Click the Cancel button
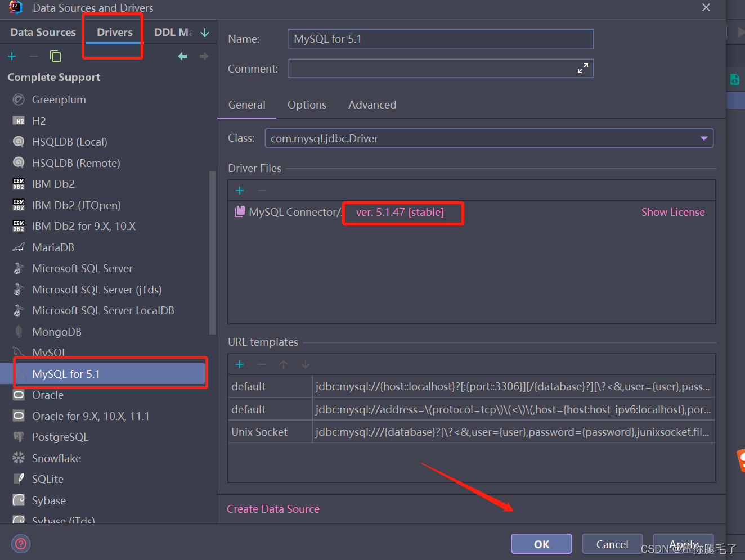745x560 pixels. pyautogui.click(x=612, y=544)
